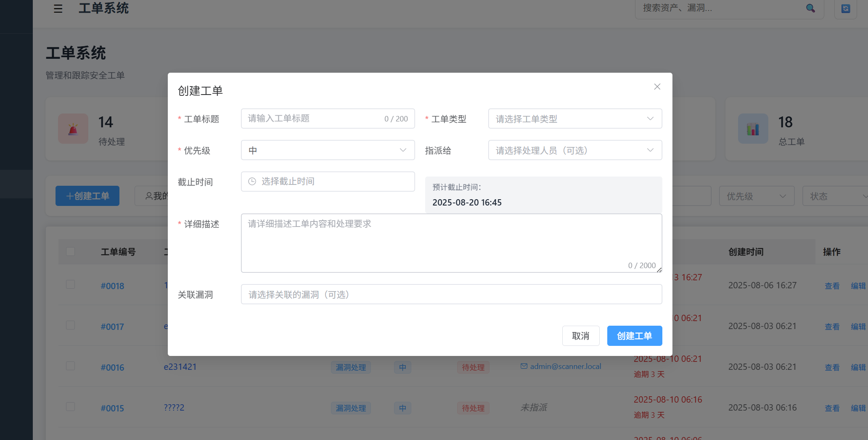Click the total tickets chart icon
This screenshot has width=868, height=440.
click(753, 129)
